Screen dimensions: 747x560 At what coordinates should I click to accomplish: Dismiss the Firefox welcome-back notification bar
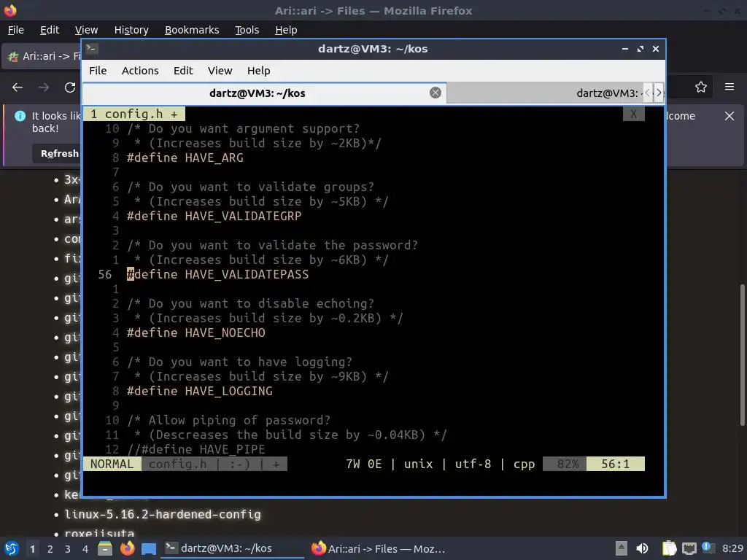tap(729, 116)
